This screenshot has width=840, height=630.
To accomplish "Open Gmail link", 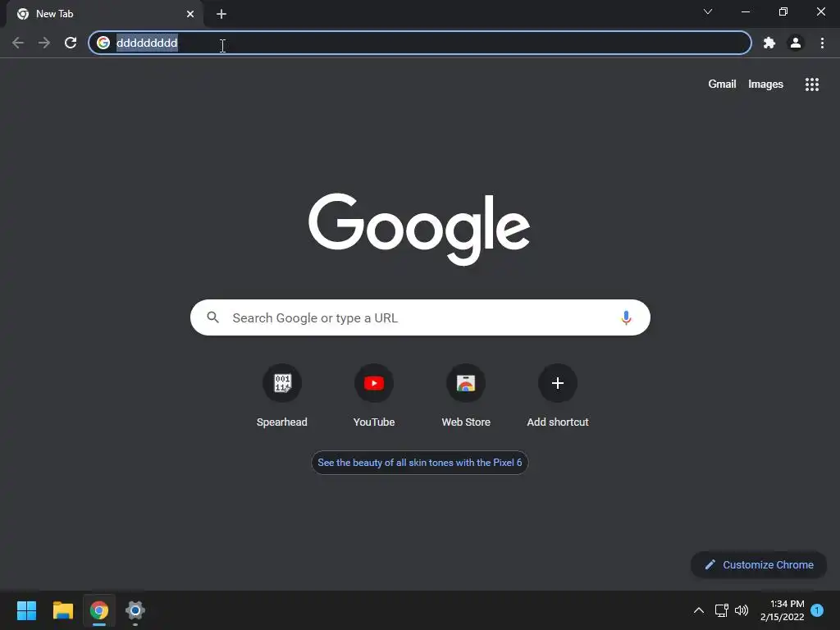I will coord(722,84).
